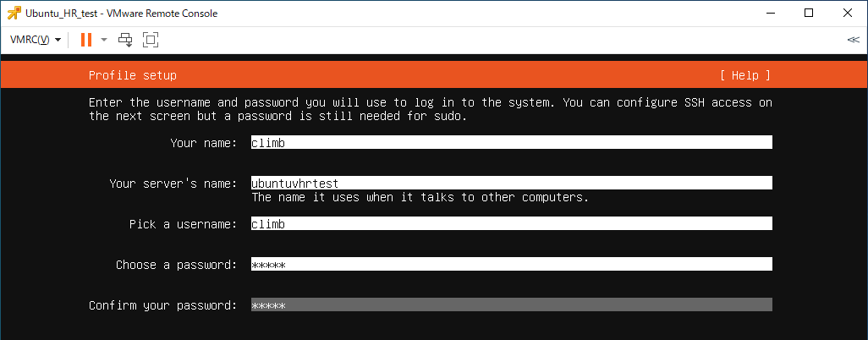
Task: Enter full screen mode via toolbar icon
Action: coord(151,40)
